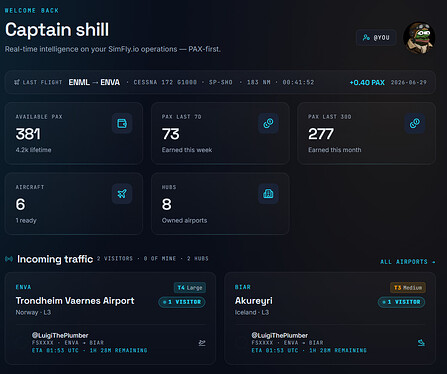Click the T4 Large tier tag
This screenshot has height=374, width=447.
click(190, 288)
